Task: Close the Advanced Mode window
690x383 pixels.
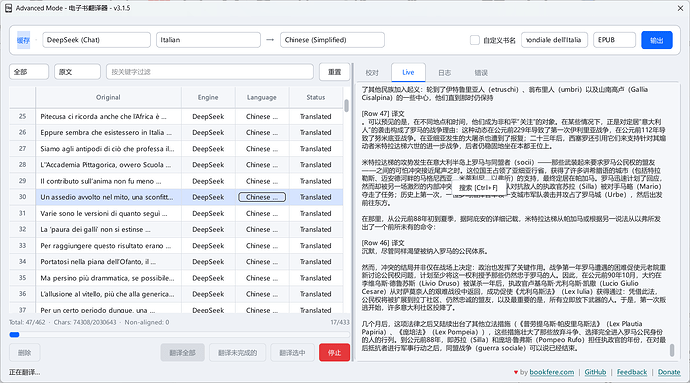Action: coord(680,8)
